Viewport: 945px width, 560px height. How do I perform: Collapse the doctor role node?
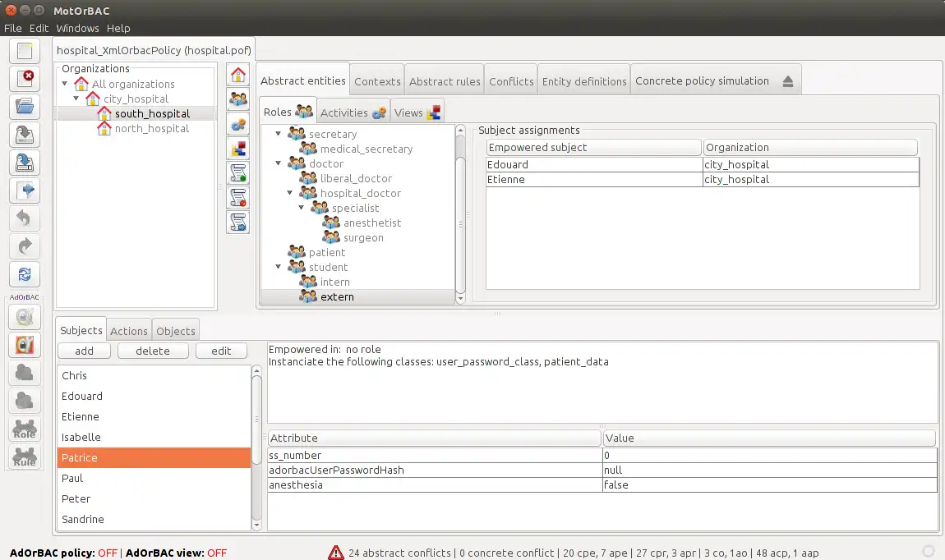(x=279, y=163)
